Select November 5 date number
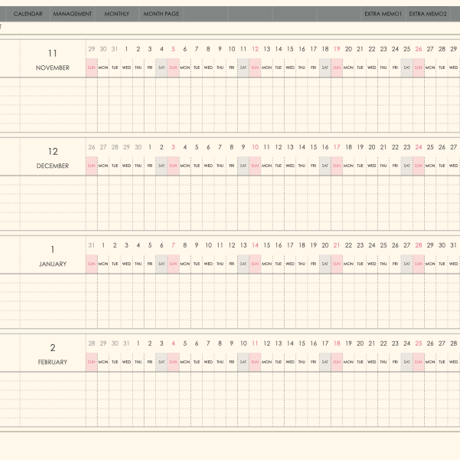460x460 pixels. tap(173, 49)
